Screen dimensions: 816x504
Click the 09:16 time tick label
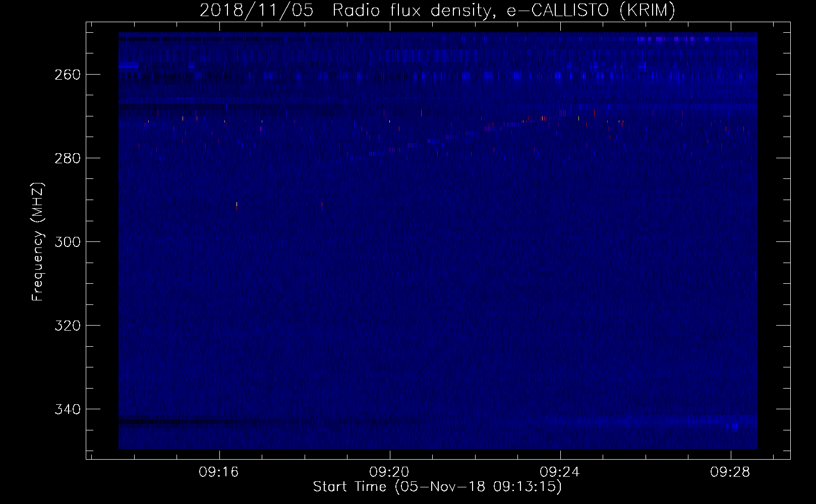(x=218, y=472)
